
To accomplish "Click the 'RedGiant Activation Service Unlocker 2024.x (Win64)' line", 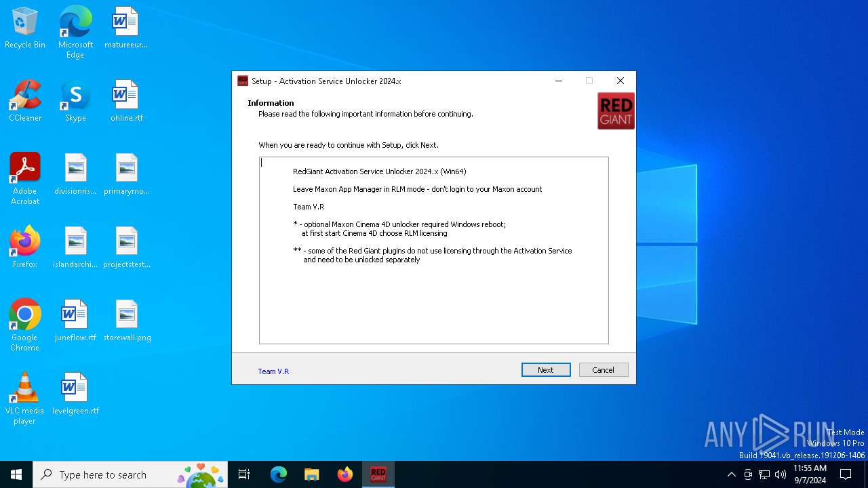I will click(x=380, y=171).
